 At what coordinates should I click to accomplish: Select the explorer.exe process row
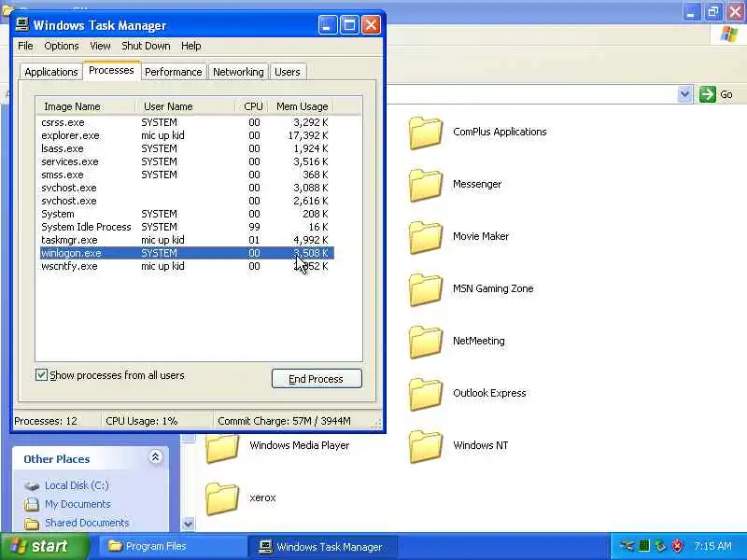pos(187,135)
